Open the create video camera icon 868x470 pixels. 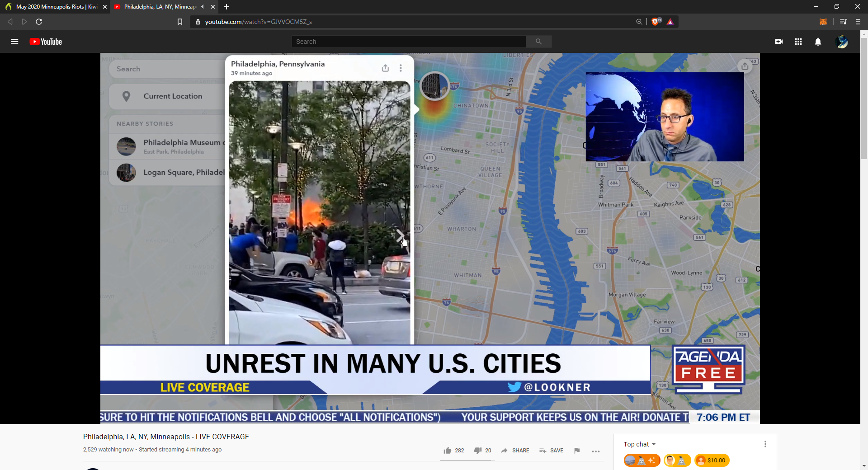point(779,42)
